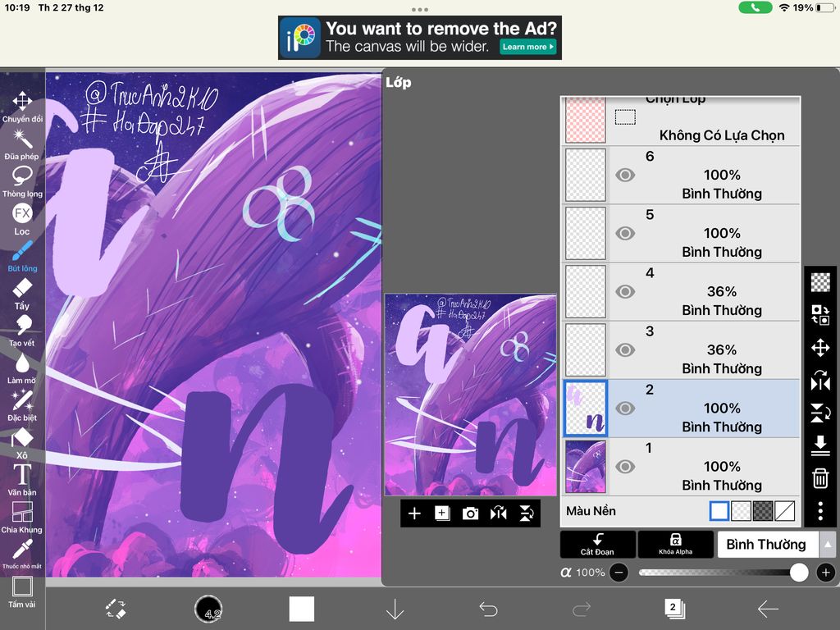
Task: Select the Tạo vết smudge tool
Action: pos(22,331)
